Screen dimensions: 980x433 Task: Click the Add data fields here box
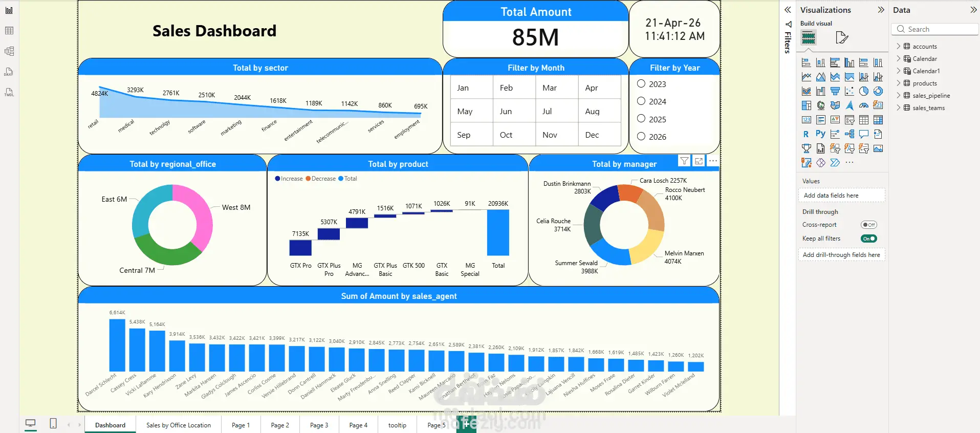(x=841, y=195)
